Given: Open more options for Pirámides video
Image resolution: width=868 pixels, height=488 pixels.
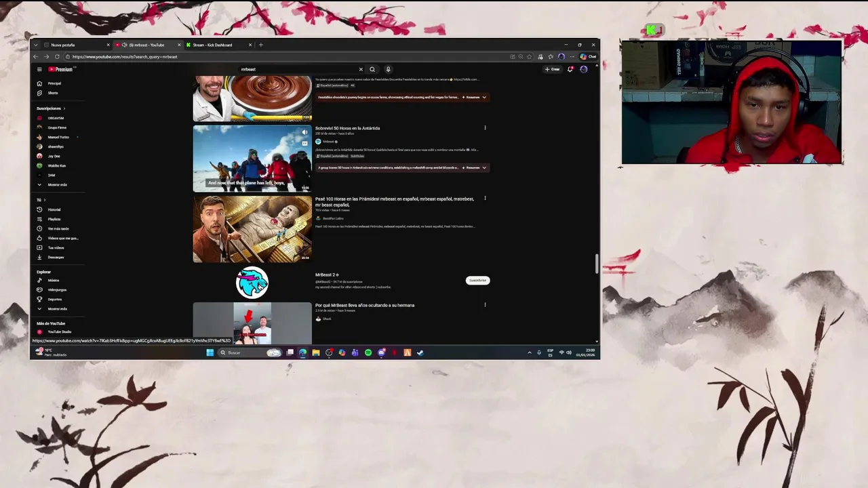Looking at the screenshot, I should [485, 199].
